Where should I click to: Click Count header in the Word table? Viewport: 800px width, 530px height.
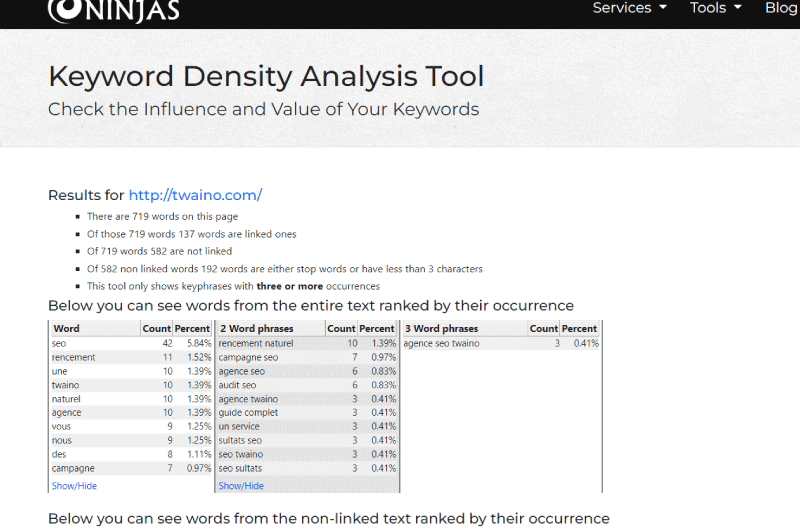tap(156, 329)
